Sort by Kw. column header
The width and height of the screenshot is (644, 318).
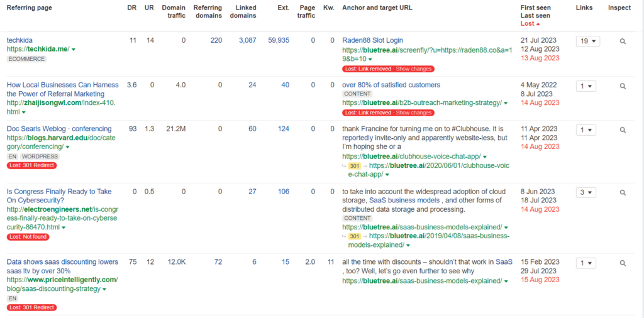point(329,8)
